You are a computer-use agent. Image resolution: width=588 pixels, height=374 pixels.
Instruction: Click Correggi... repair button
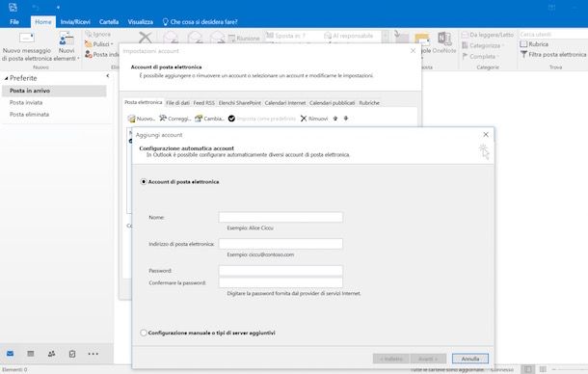(x=175, y=119)
